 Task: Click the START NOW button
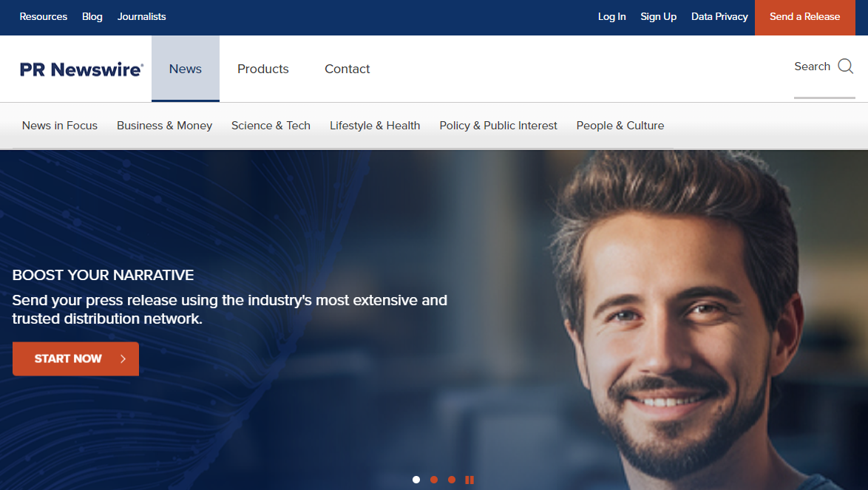click(75, 358)
